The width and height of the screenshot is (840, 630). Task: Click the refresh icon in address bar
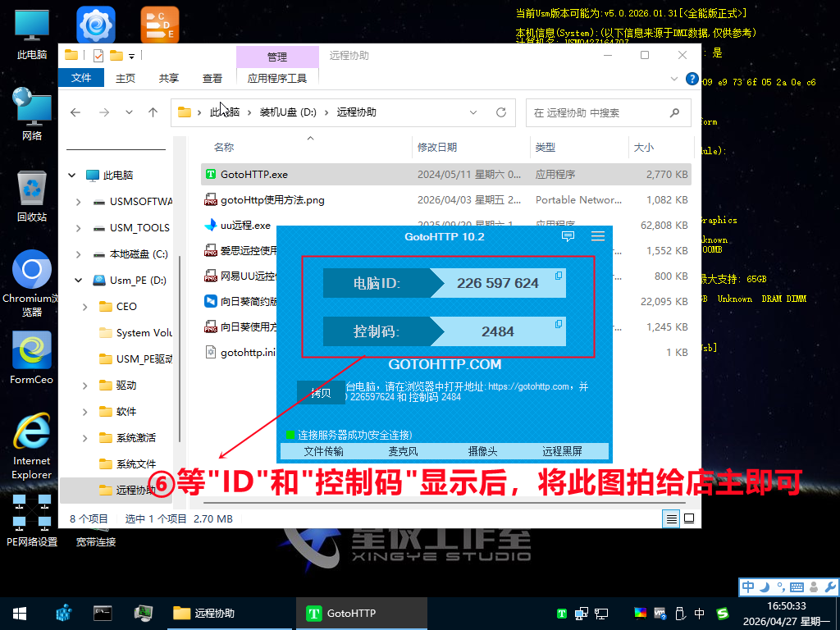(501, 112)
